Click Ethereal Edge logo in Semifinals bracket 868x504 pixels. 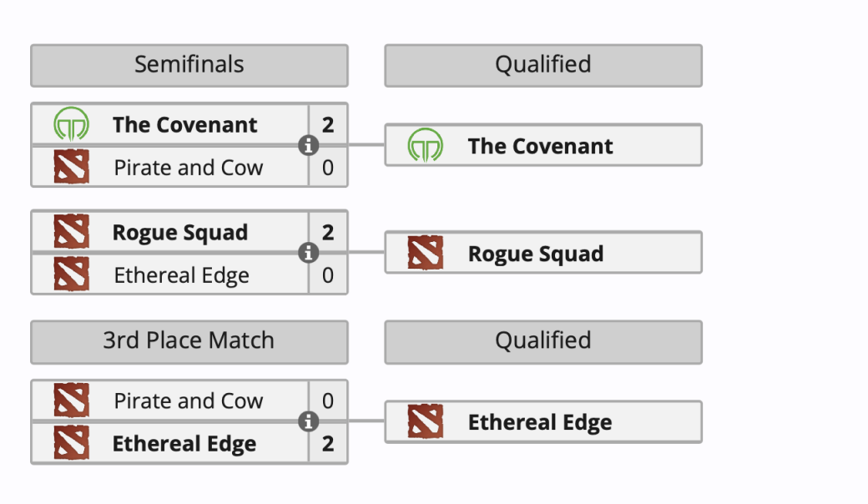click(x=72, y=274)
